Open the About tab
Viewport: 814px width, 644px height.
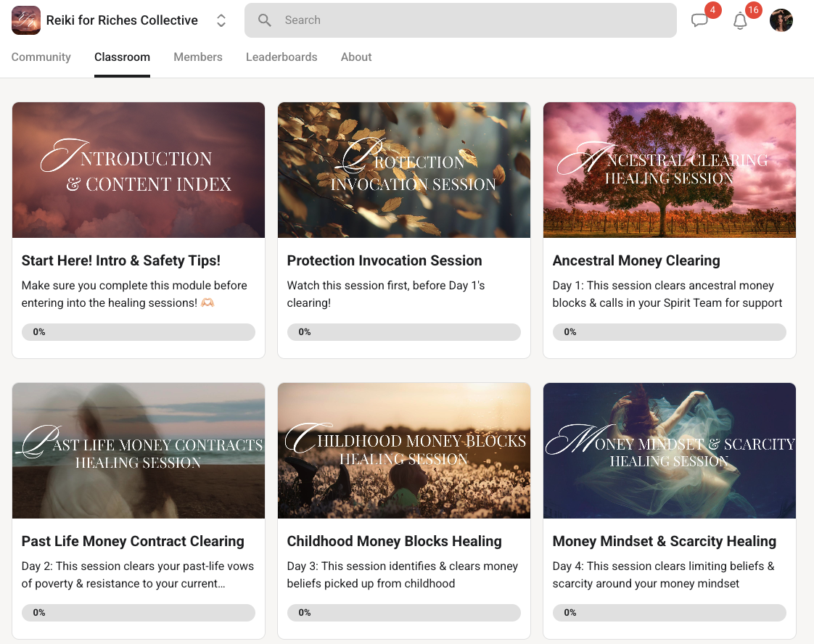356,57
